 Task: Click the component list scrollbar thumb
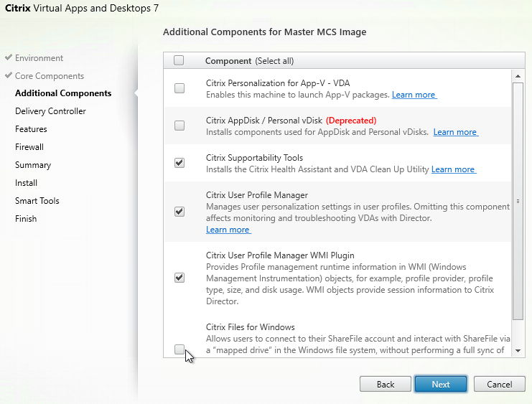(518, 201)
